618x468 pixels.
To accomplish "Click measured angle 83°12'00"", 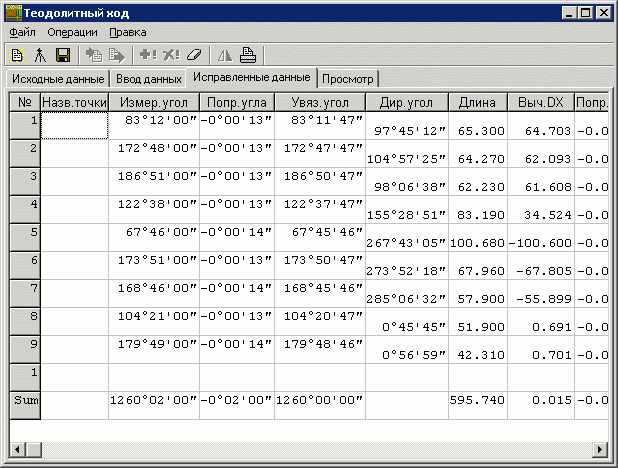I will click(x=160, y=120).
